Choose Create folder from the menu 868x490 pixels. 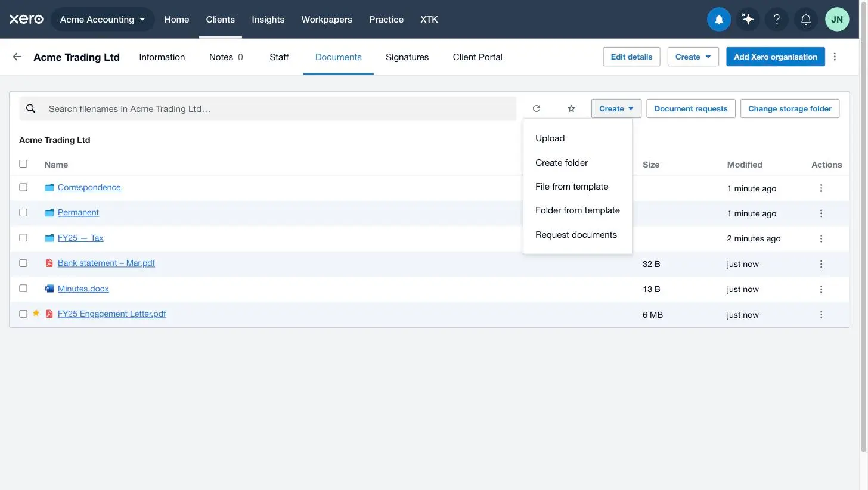(578, 162)
